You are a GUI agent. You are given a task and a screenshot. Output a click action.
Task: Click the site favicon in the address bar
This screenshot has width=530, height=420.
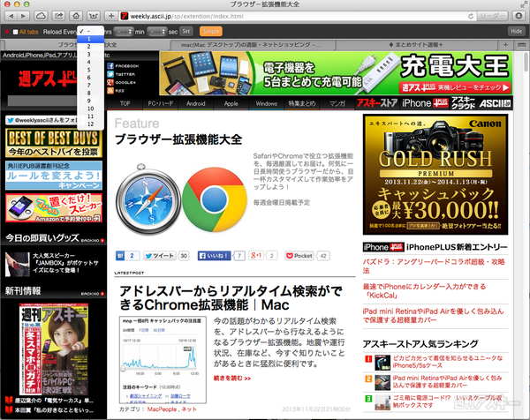[x=125, y=16]
